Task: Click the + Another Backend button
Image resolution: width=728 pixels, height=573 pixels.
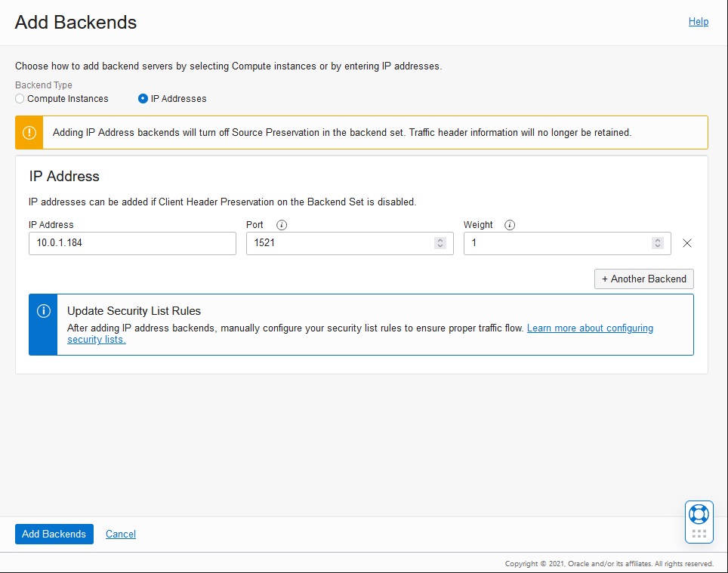Action: (x=643, y=279)
